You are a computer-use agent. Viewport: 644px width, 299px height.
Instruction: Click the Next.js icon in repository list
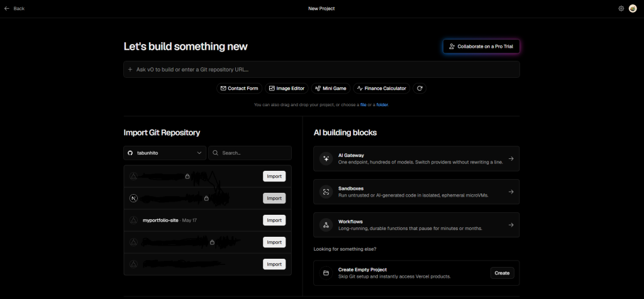133,198
